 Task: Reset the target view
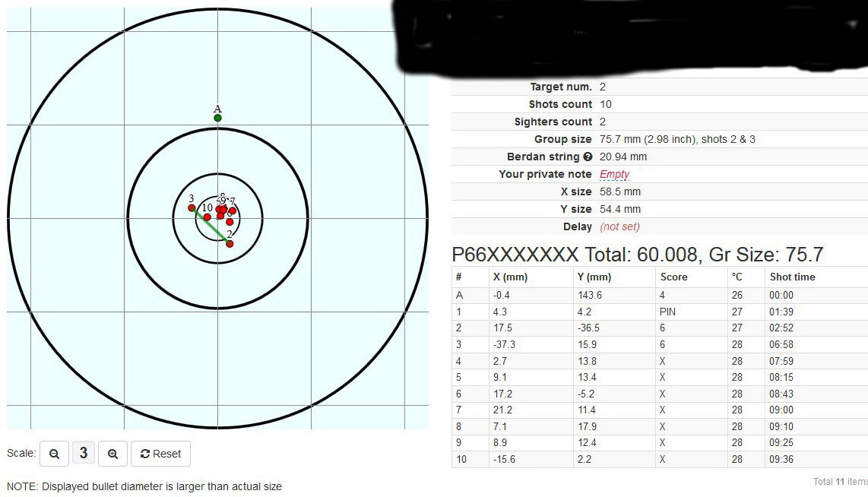(x=160, y=454)
